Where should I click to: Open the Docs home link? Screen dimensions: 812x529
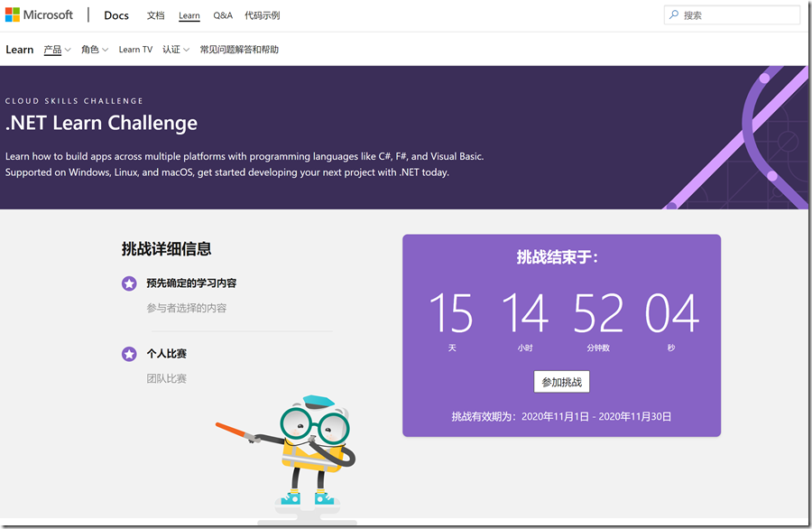[116, 15]
